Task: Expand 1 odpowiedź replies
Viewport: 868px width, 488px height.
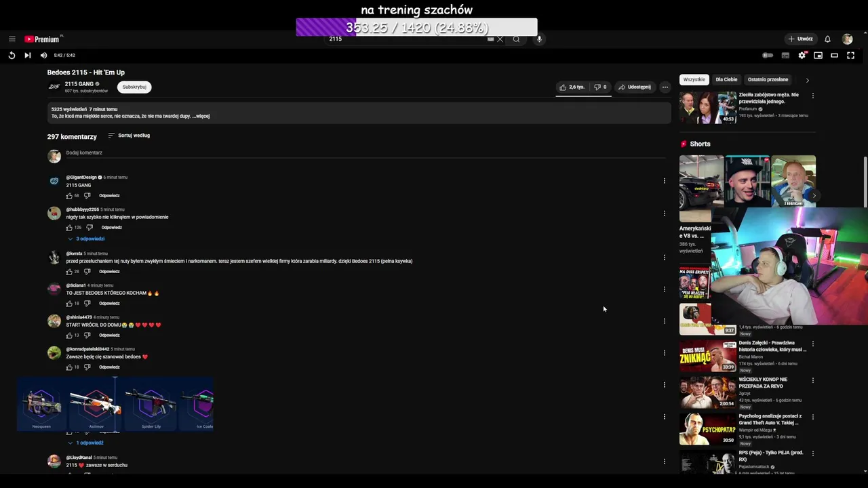Action: (x=85, y=443)
